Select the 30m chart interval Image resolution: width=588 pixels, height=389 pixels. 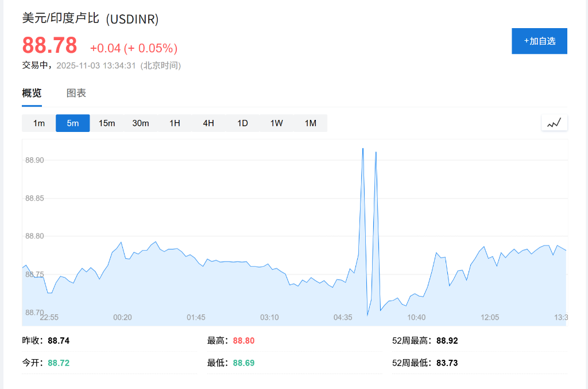tap(141, 123)
